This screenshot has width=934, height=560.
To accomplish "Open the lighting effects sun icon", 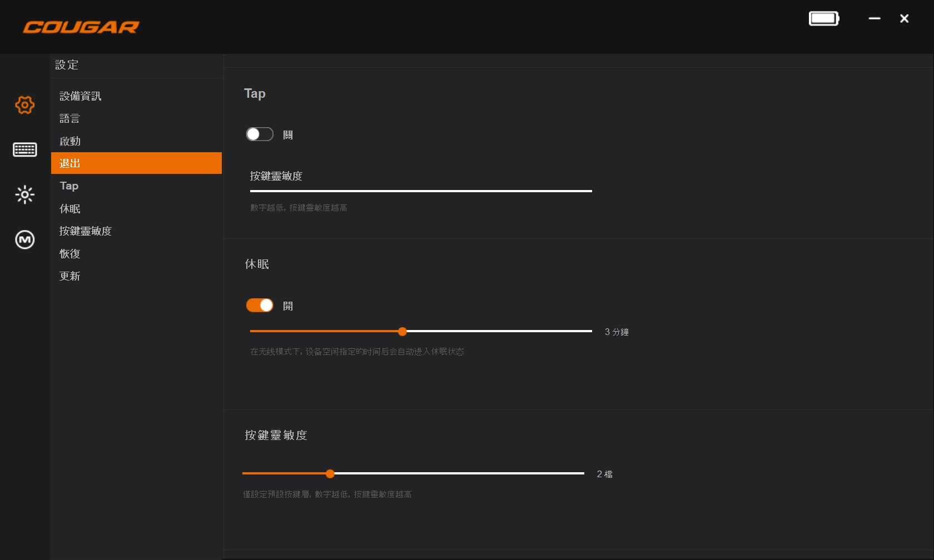I will (24, 194).
